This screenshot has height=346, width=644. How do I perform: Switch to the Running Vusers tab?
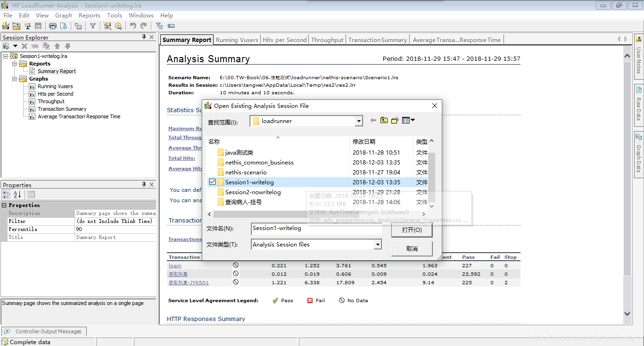pyautogui.click(x=237, y=40)
